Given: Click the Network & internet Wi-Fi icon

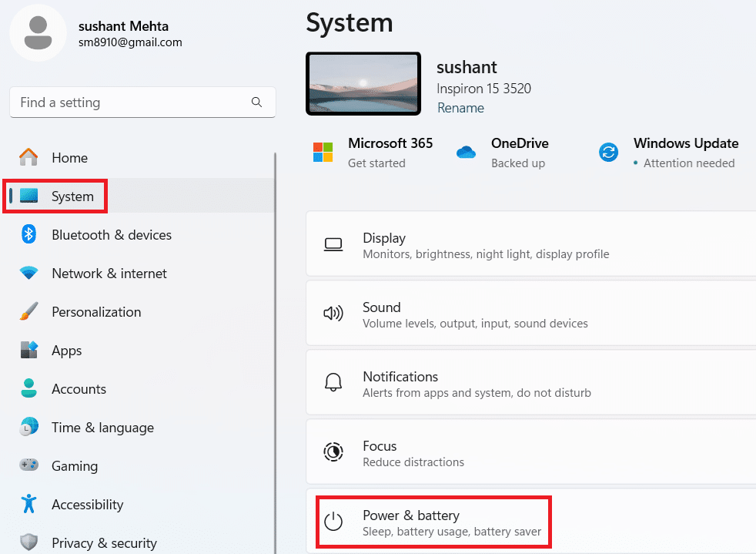Looking at the screenshot, I should (29, 274).
